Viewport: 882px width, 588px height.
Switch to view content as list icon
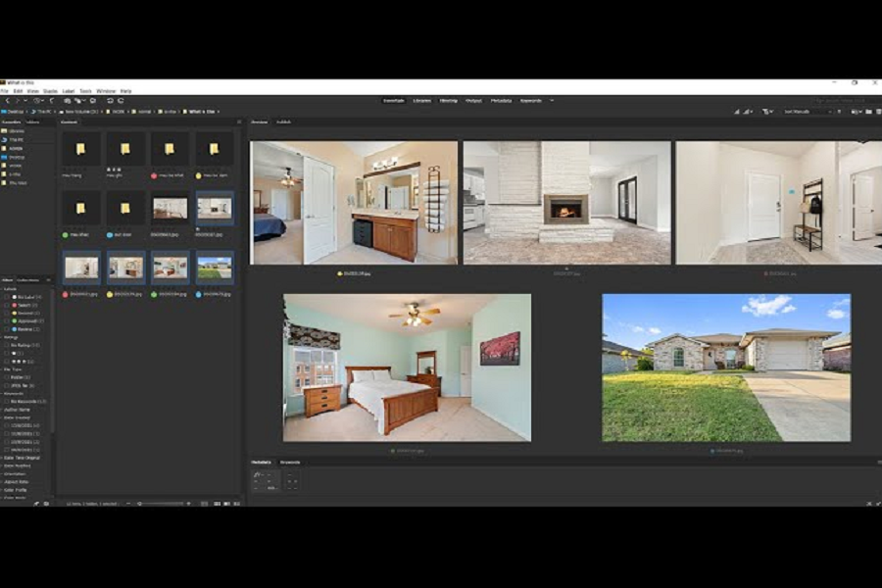[x=237, y=504]
